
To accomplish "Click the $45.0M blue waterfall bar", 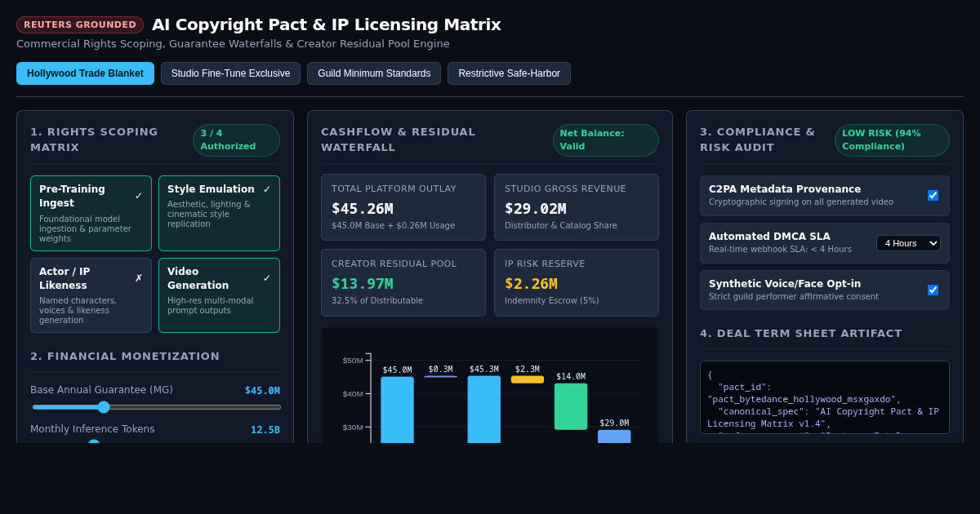I will coord(397,410).
